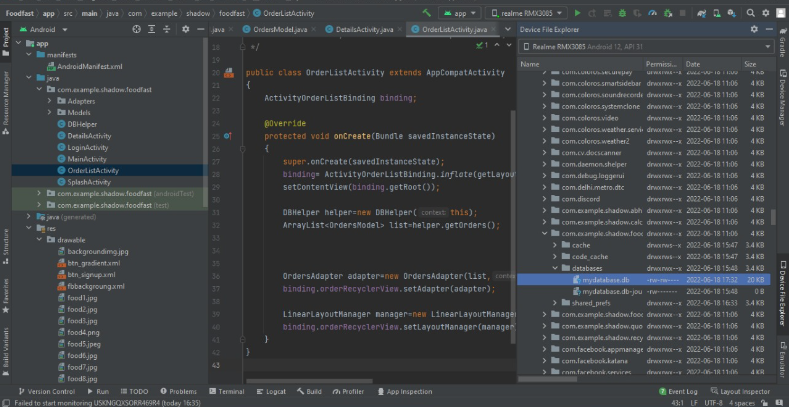Screen dimensions: 789x408
Task: Open App Inspection tool button
Action: click(x=405, y=391)
